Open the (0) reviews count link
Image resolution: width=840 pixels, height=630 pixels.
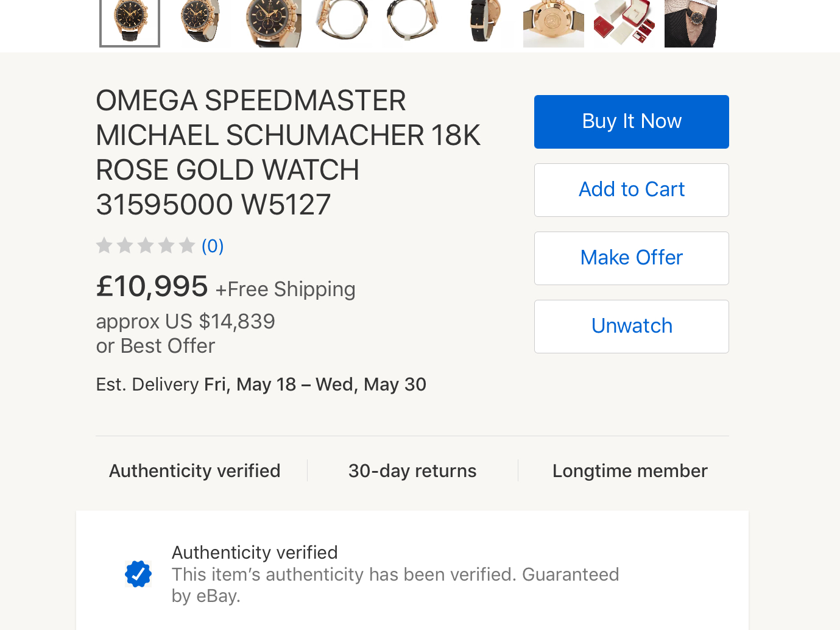[x=213, y=246]
